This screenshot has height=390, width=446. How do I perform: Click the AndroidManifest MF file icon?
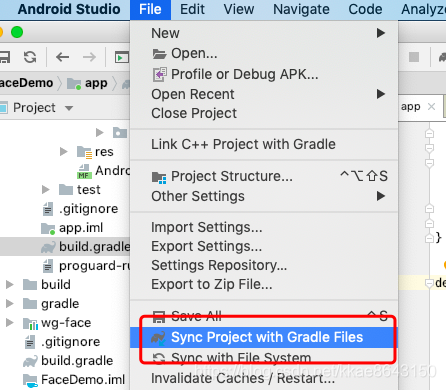[84, 171]
